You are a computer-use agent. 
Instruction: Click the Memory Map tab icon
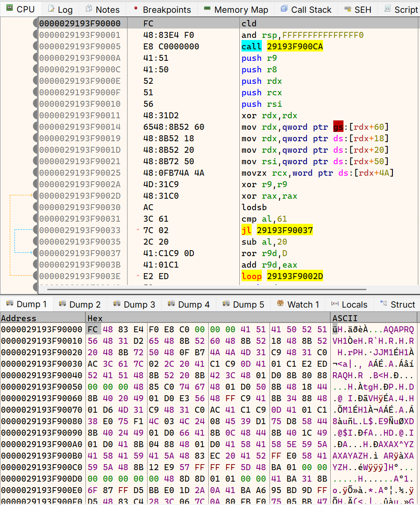click(x=207, y=9)
